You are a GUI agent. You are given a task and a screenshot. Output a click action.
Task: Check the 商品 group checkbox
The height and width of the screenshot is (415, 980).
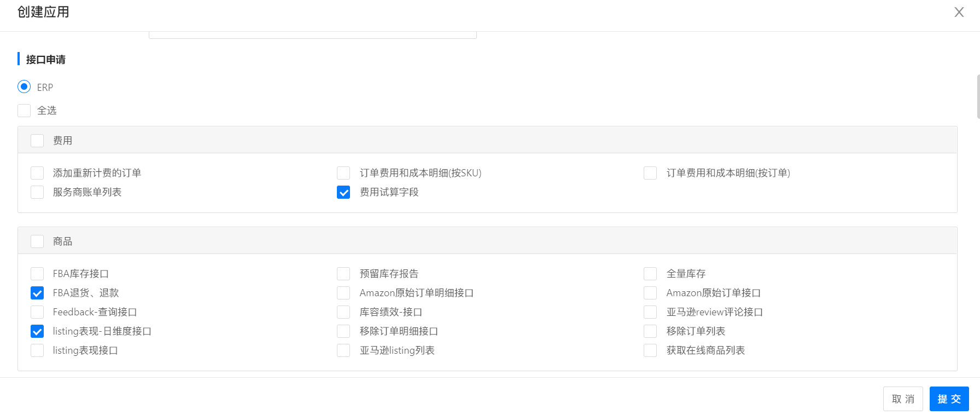[x=37, y=241]
